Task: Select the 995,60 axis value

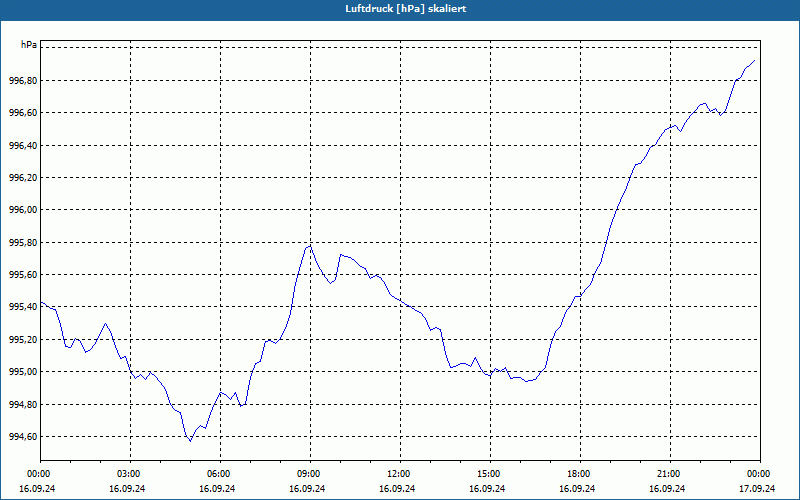Action: pos(23,275)
